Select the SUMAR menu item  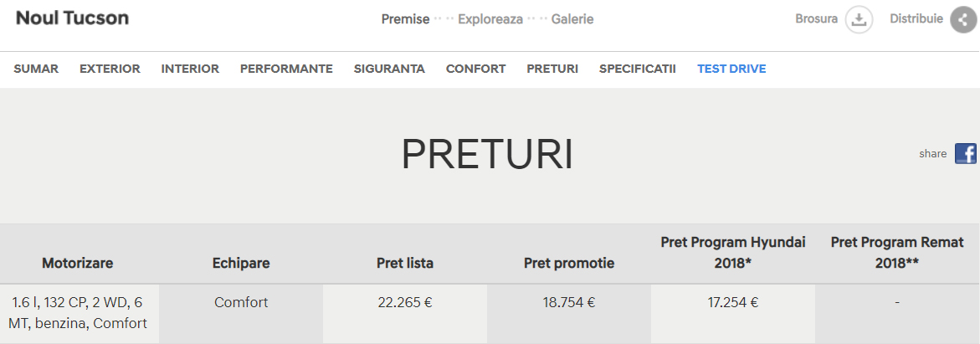coord(36,69)
